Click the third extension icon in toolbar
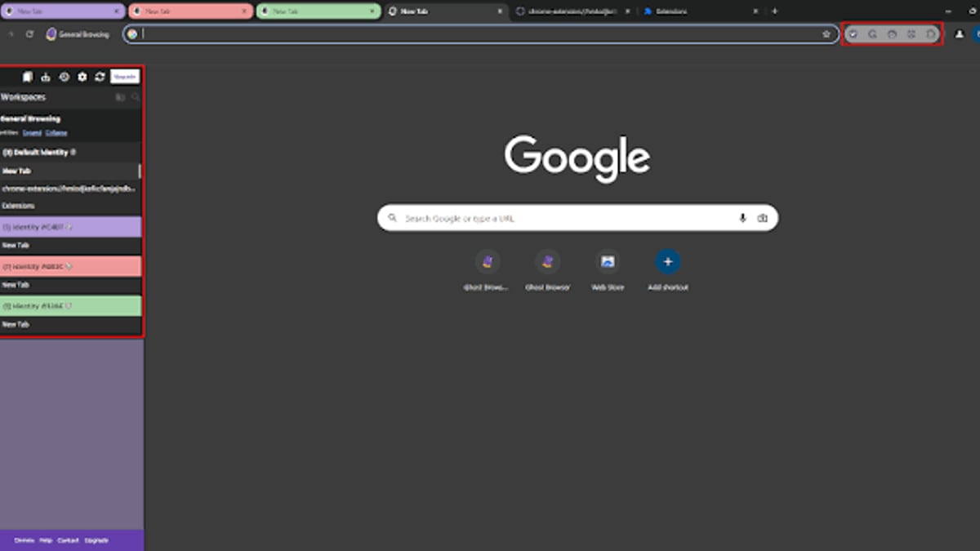 [x=892, y=34]
